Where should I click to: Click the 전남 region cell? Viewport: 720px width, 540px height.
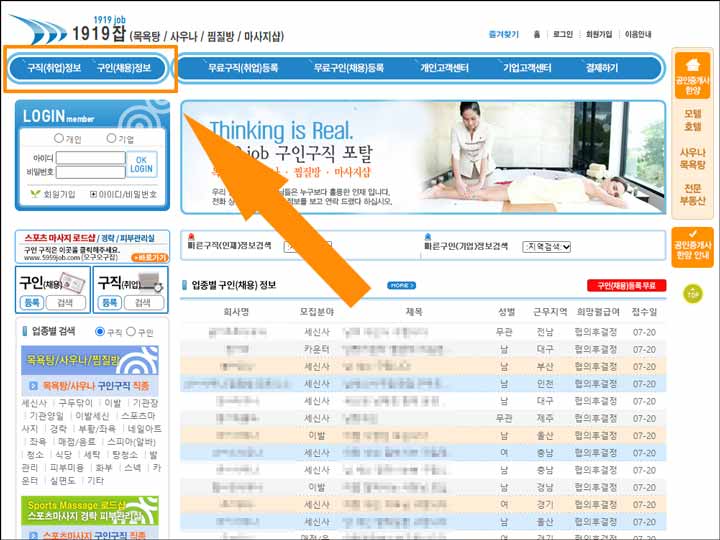[x=545, y=332]
